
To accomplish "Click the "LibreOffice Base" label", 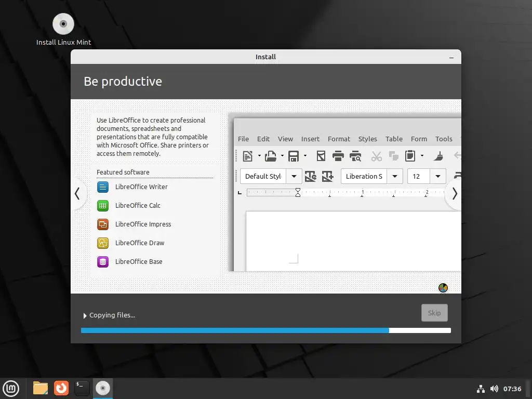I will (x=139, y=262).
